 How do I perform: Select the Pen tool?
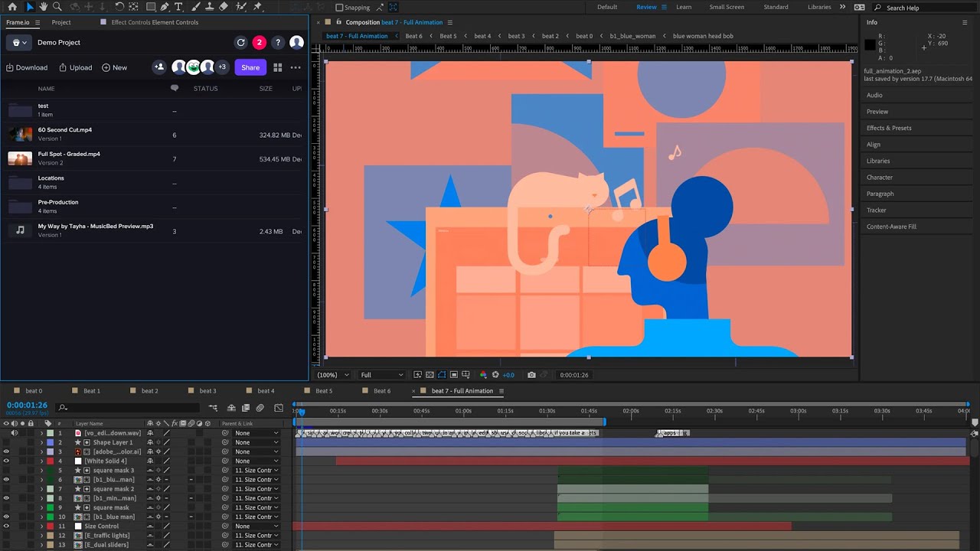click(x=165, y=7)
